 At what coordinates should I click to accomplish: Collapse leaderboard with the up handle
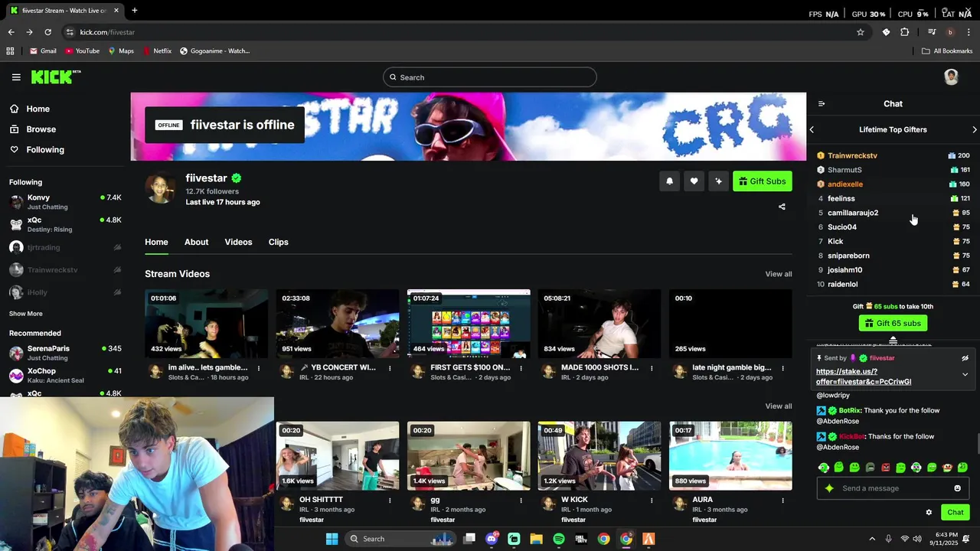pyautogui.click(x=893, y=340)
